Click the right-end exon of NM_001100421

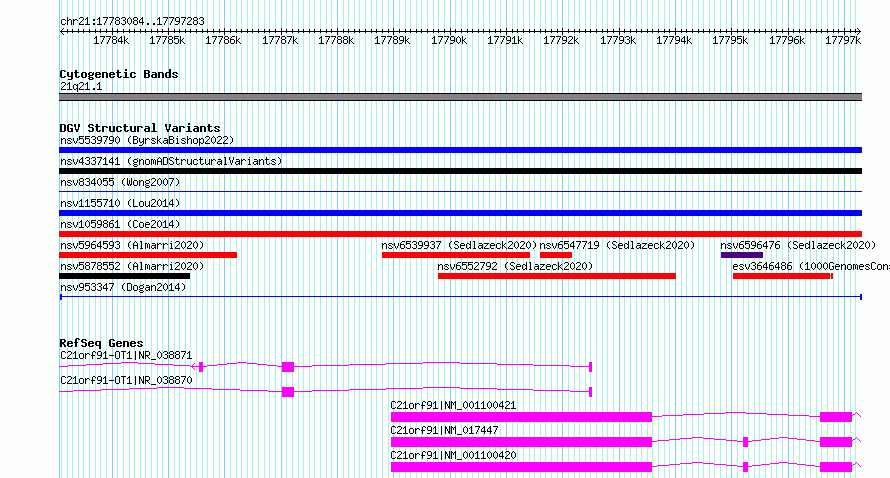click(836, 417)
